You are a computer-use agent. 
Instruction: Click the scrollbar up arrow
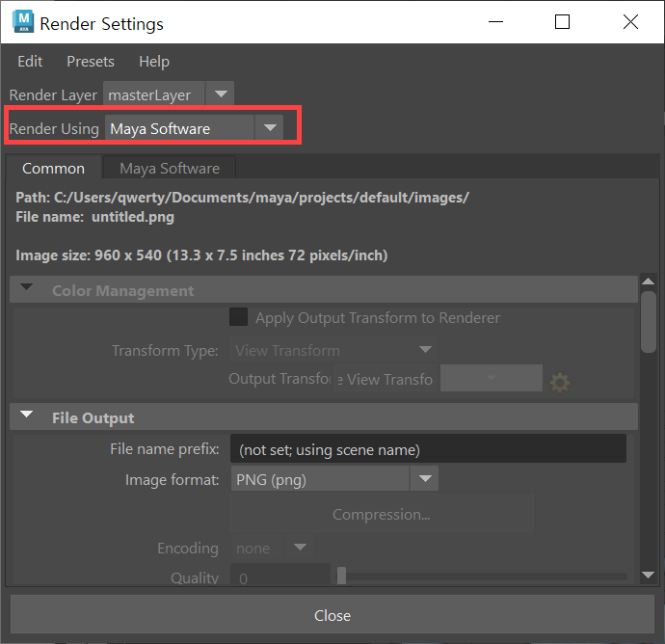tap(648, 282)
